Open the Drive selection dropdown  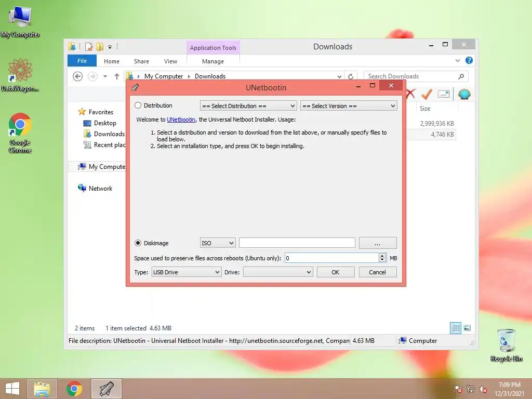[x=278, y=272]
